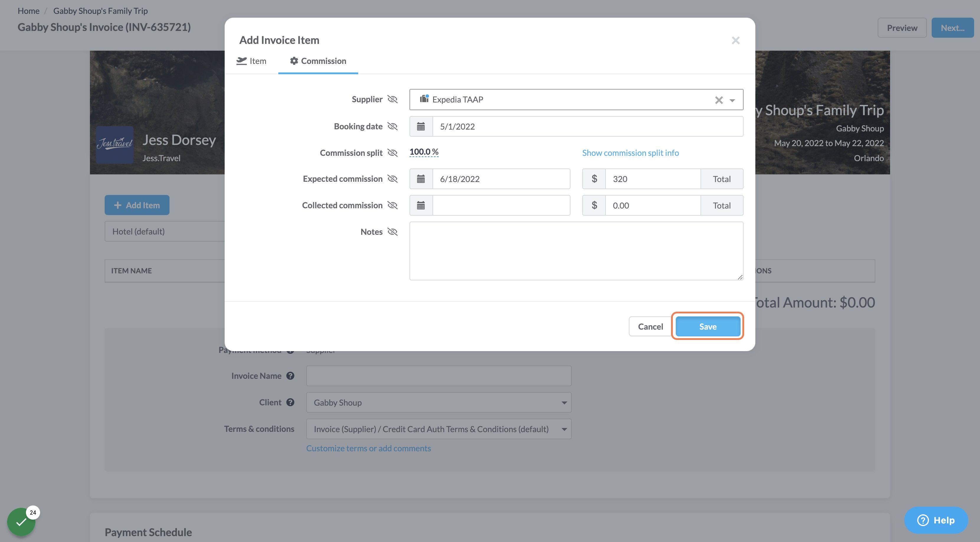Go to Home breadcrumb link
Image resolution: width=980 pixels, height=542 pixels.
tap(29, 11)
